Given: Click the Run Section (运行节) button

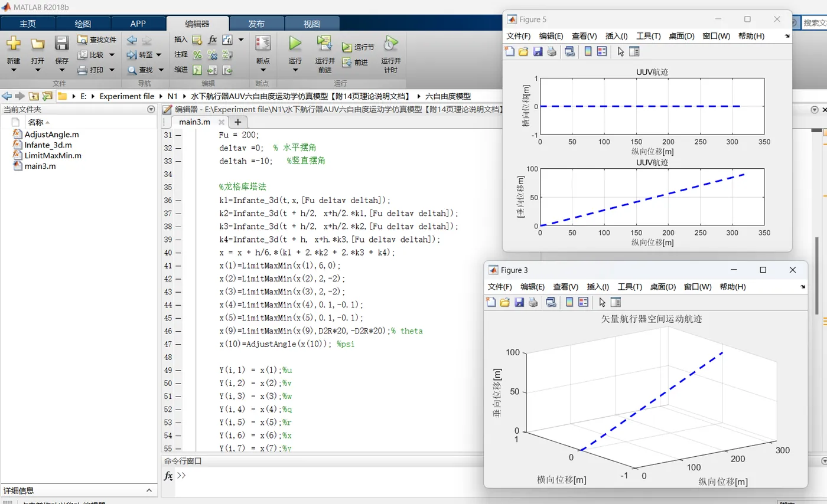Looking at the screenshot, I should coord(358,47).
